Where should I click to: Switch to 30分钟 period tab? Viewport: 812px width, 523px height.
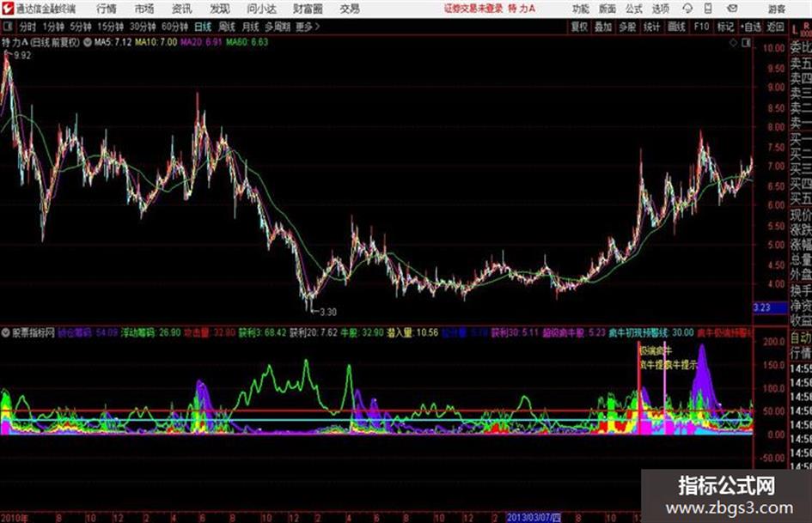point(143,27)
